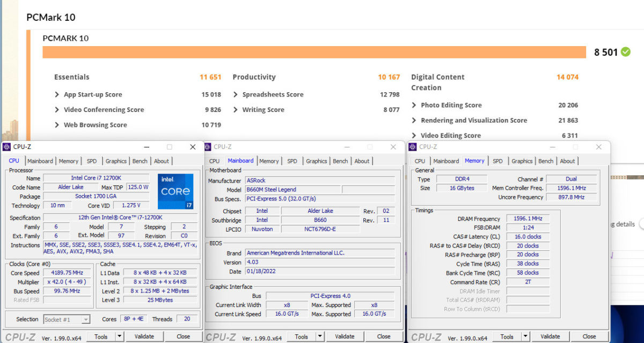
Task: Click Validate button in Mainboard window
Action: [x=345, y=337]
